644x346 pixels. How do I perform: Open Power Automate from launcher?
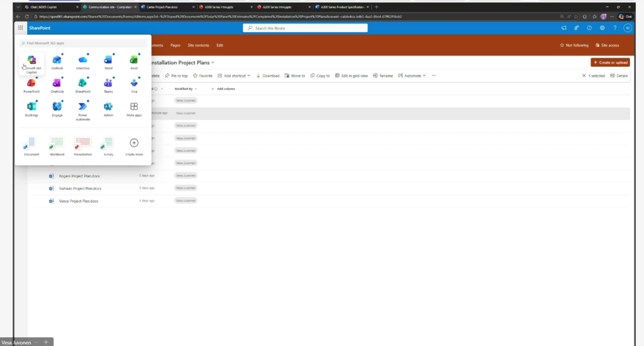tap(82, 108)
